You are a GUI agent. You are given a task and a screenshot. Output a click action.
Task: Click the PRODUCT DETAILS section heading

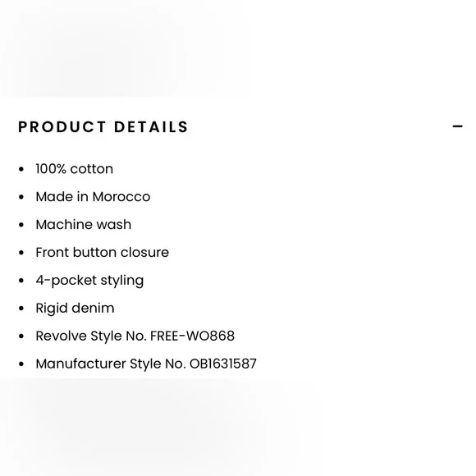(103, 127)
